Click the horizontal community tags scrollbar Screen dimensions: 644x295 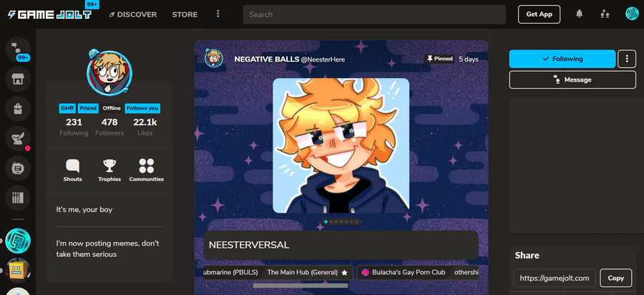301,286
